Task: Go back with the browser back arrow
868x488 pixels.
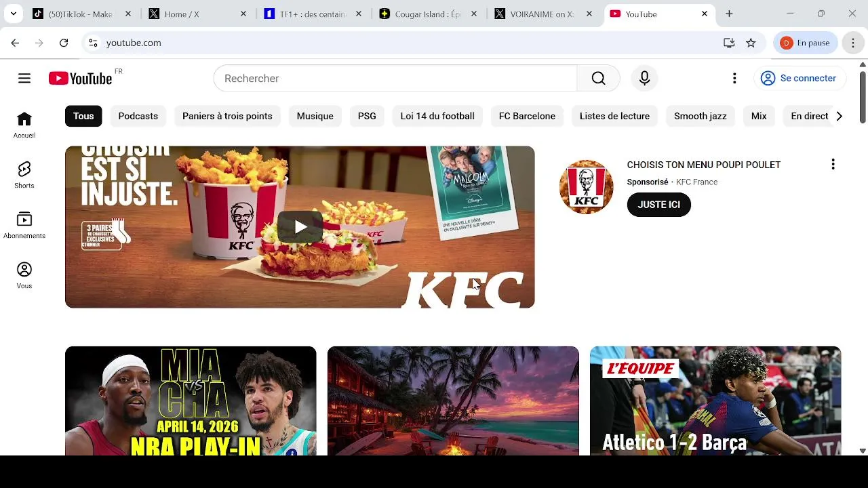Action: [15, 43]
